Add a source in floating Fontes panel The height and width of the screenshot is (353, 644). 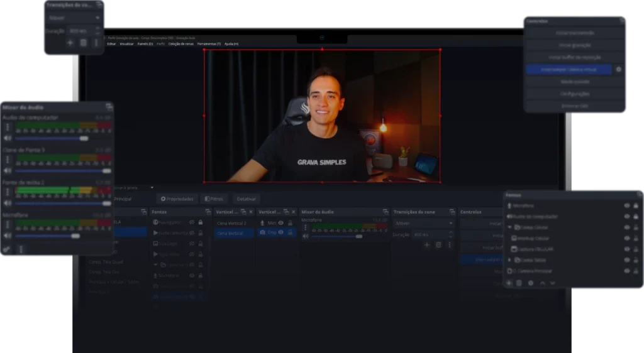(509, 283)
